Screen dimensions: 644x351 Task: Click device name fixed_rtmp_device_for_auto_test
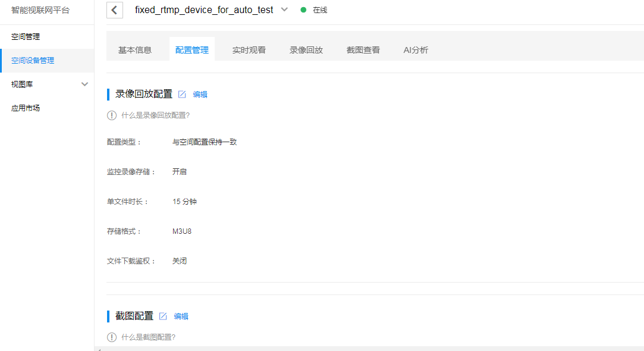[204, 10]
